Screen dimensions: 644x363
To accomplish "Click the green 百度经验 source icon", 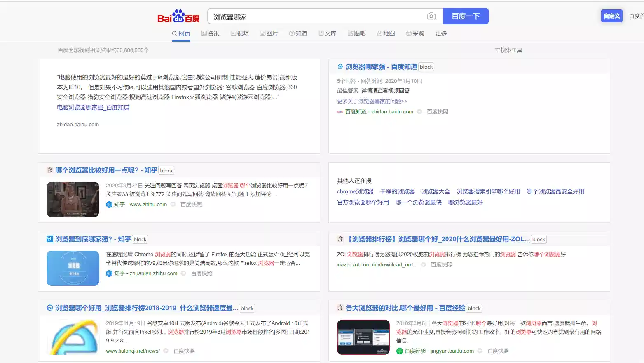I will [x=399, y=351].
